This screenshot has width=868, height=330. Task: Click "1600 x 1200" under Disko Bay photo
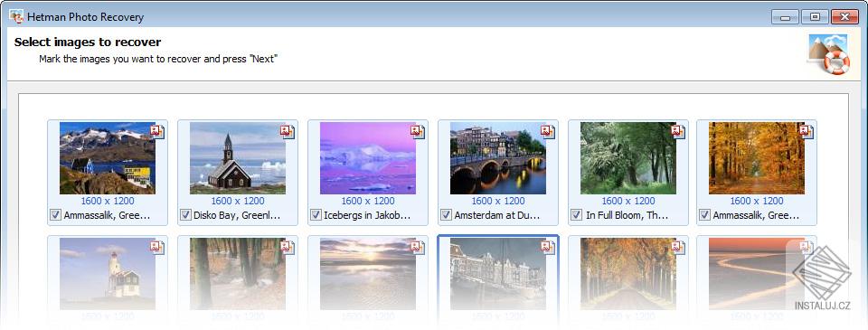(x=238, y=201)
